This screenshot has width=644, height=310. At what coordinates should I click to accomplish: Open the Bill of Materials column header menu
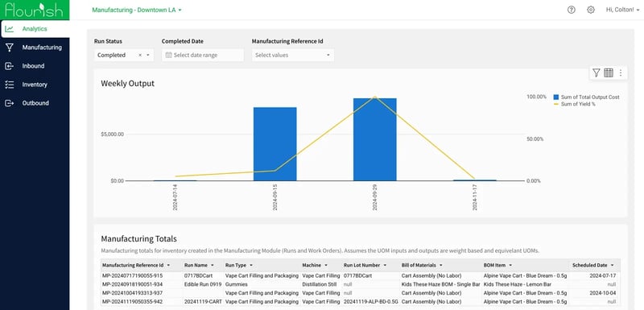point(440,265)
